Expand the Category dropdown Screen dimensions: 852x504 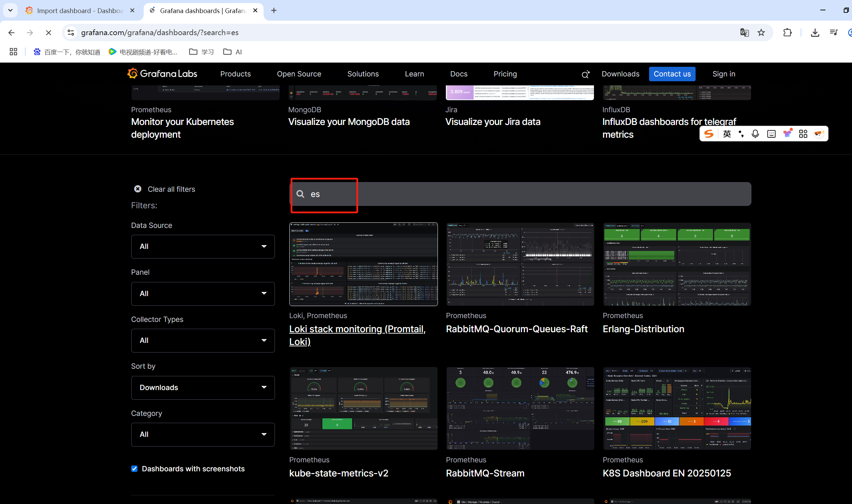pyautogui.click(x=203, y=434)
